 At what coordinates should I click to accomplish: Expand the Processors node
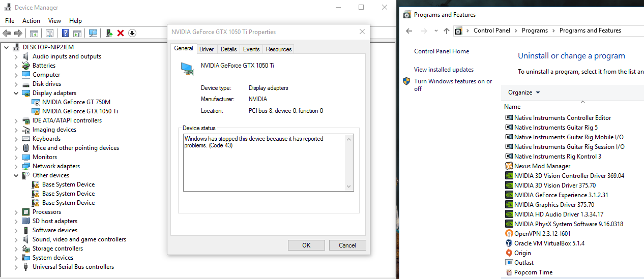pos(16,212)
